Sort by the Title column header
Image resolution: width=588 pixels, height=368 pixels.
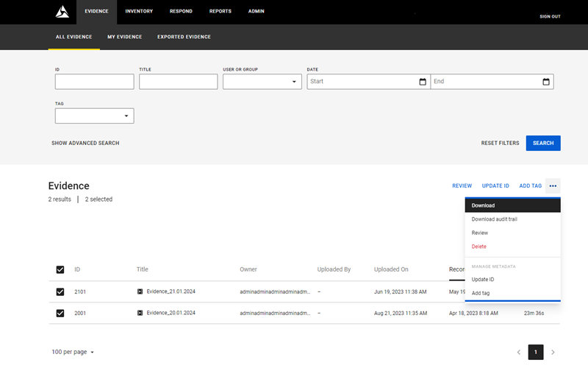pyautogui.click(x=143, y=269)
